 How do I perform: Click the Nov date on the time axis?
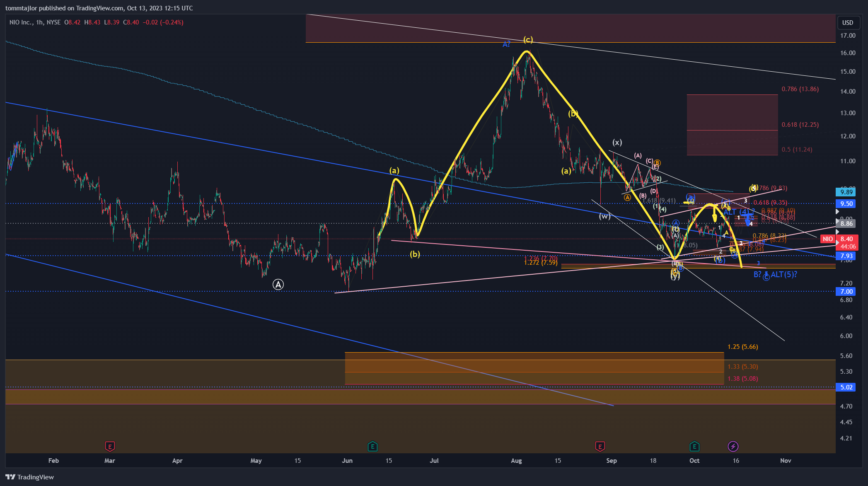pos(786,461)
